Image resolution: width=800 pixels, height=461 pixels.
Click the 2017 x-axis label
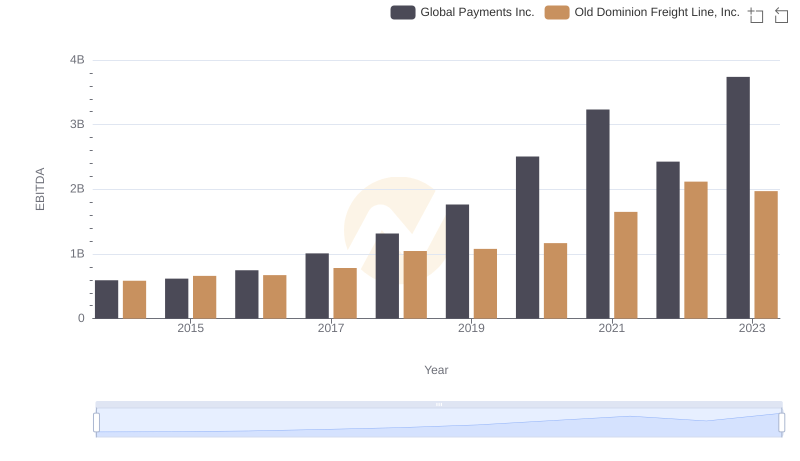click(x=331, y=328)
